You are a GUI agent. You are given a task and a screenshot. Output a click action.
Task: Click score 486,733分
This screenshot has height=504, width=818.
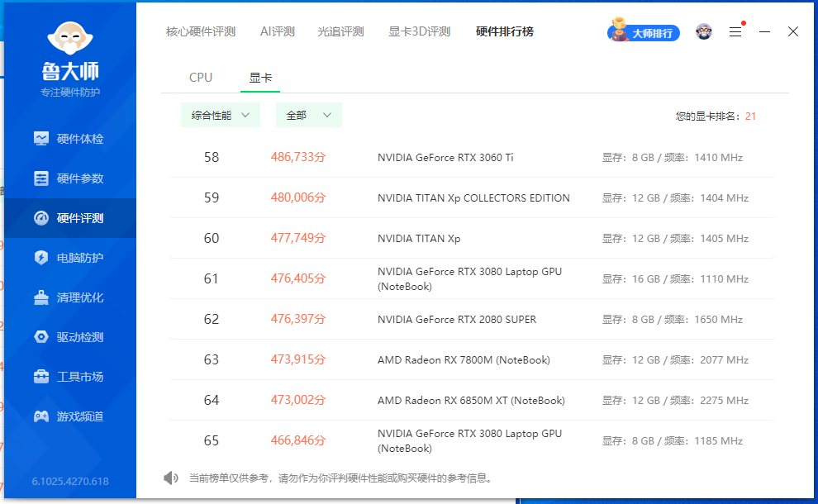pyautogui.click(x=298, y=157)
